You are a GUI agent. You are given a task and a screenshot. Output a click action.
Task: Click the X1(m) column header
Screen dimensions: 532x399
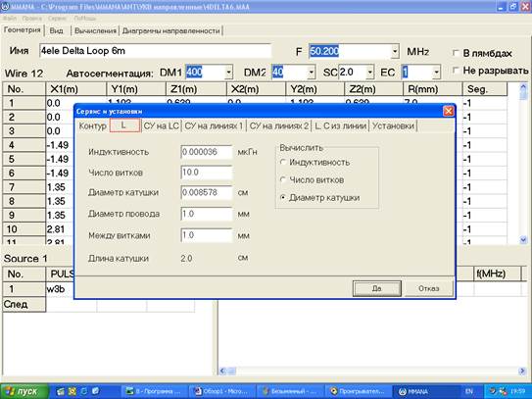pyautogui.click(x=75, y=89)
